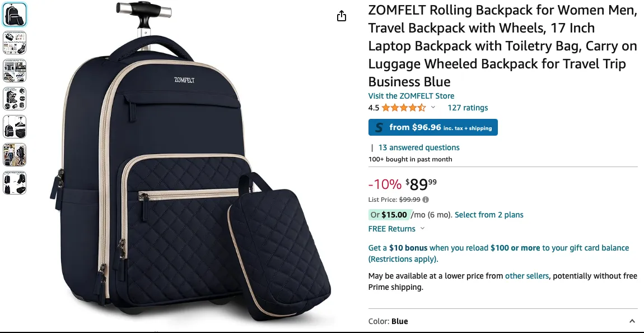Select the fifth product thumbnail
Image resolution: width=644 pixels, height=333 pixels.
(15, 126)
